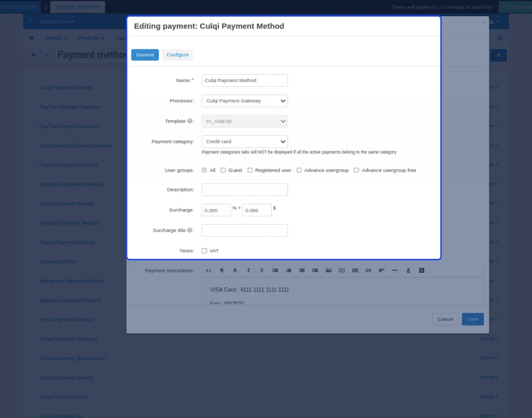The width and height of the screenshot is (532, 418).
Task: Open Instamojo Payment Method in the list
Action: coord(71,184)
